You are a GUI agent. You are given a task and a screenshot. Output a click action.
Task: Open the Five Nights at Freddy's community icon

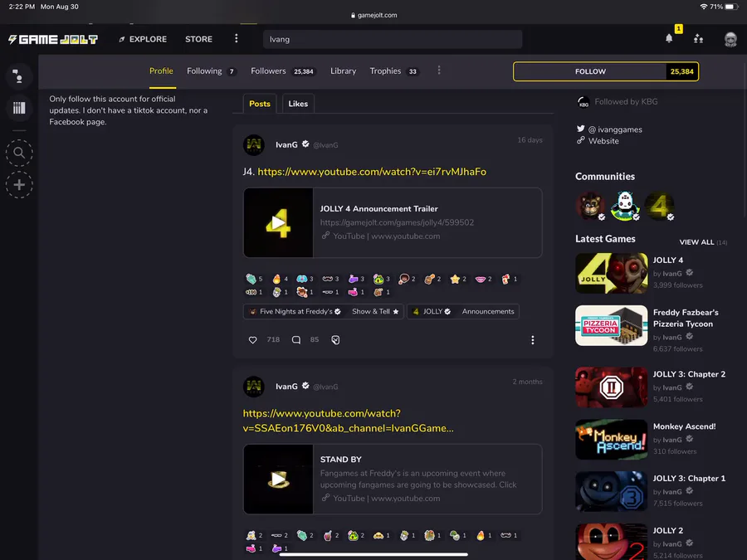click(x=590, y=206)
